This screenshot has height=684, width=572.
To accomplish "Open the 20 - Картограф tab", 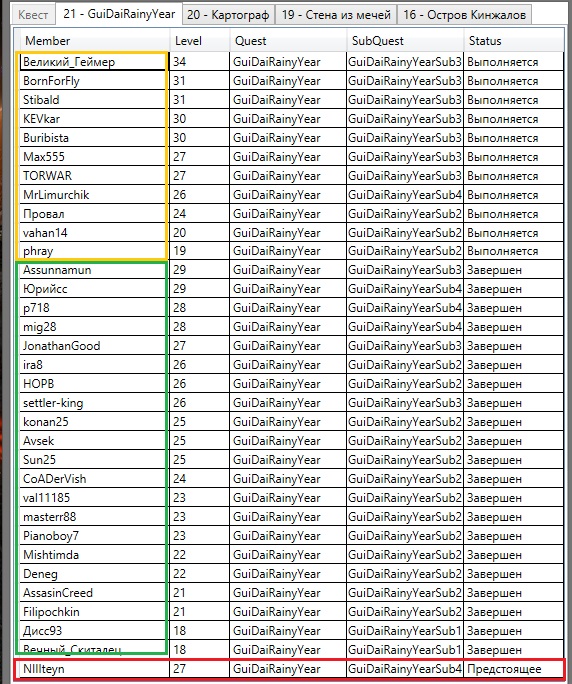I will [x=228, y=15].
